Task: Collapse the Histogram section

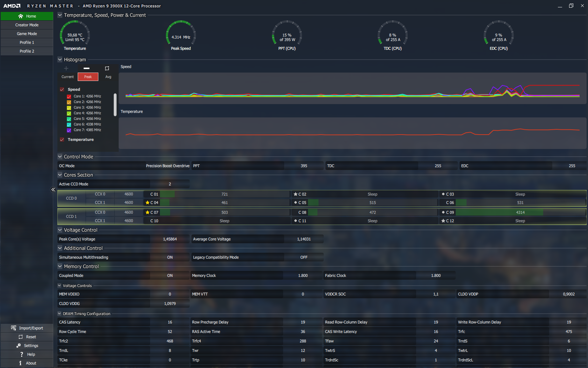Action: pyautogui.click(x=60, y=60)
